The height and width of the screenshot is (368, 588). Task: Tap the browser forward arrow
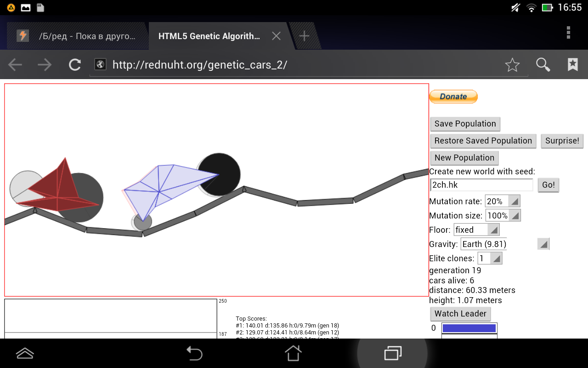click(x=45, y=65)
